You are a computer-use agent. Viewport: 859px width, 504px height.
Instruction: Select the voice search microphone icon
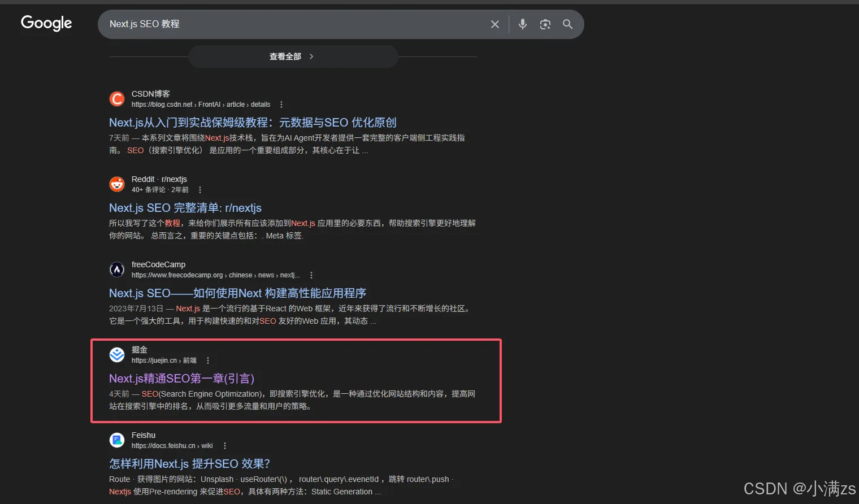pyautogui.click(x=522, y=24)
